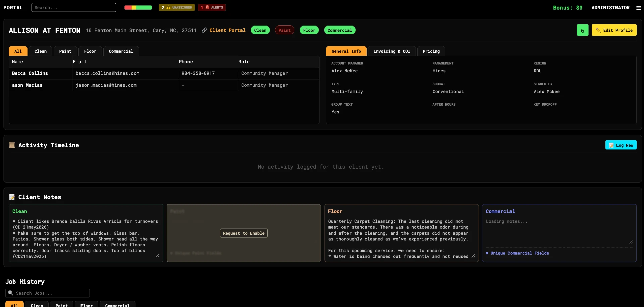Click the Client Portal link icon
This screenshot has width=644, height=307.
204,30
